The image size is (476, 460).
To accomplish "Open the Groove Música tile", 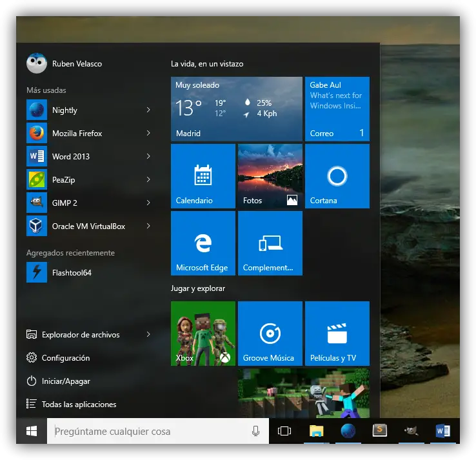I will pyautogui.click(x=270, y=334).
